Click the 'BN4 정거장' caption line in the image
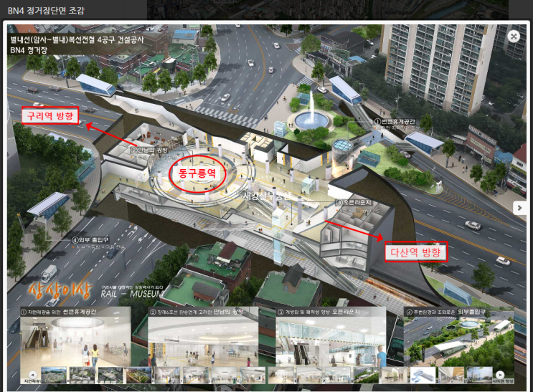The height and width of the screenshot is (392, 533). tap(29, 50)
